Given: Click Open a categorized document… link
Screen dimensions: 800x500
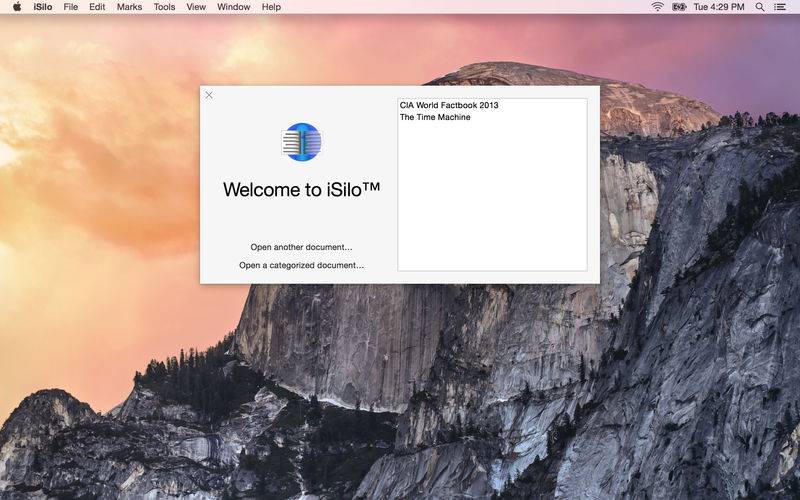Looking at the screenshot, I should 301,266.
